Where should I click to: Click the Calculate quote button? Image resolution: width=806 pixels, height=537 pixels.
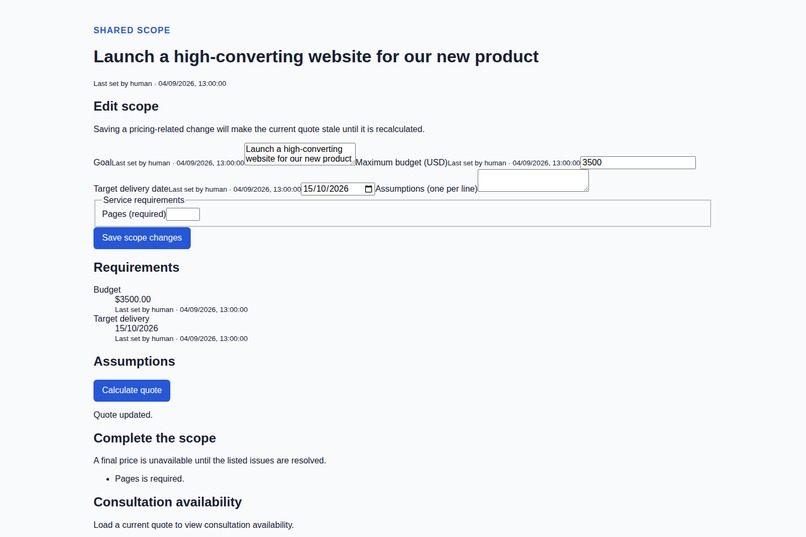[132, 391]
